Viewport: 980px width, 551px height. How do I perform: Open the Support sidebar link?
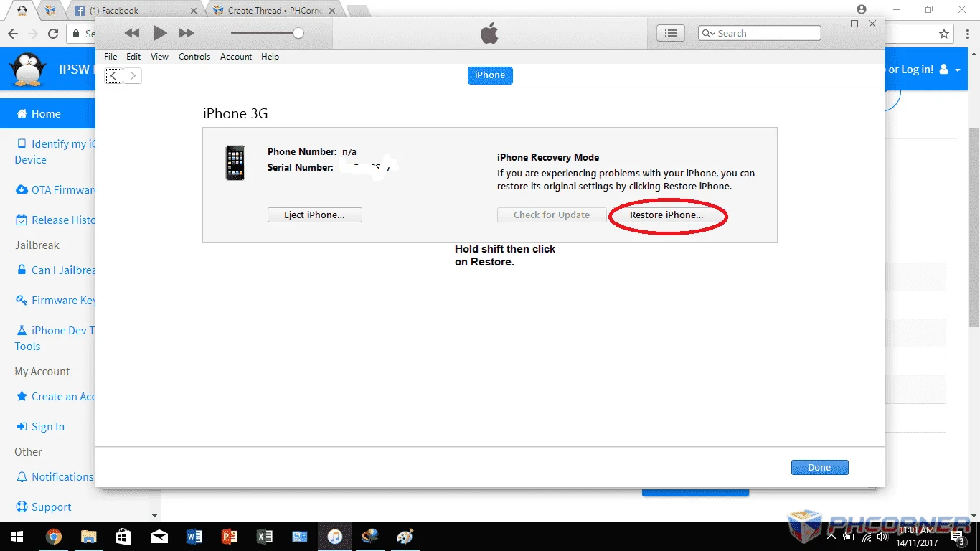tap(43, 507)
